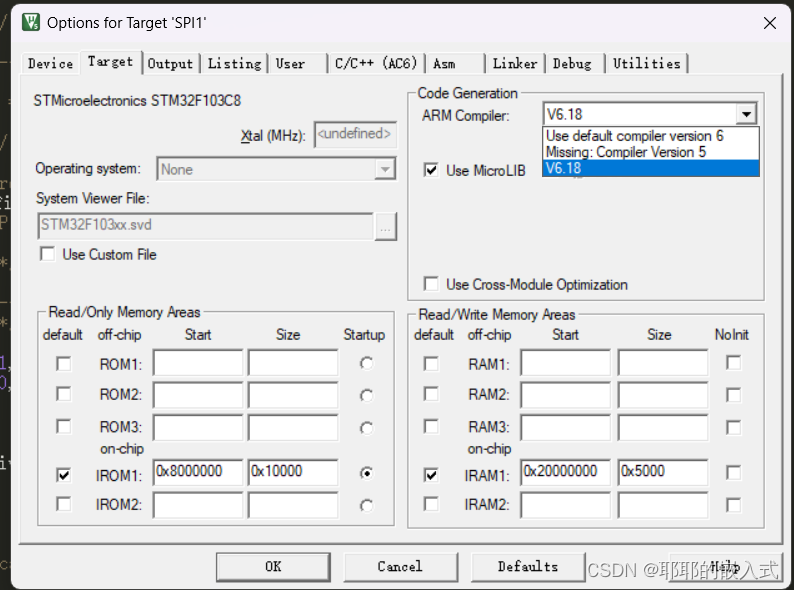
Task: Click the ROM2 Start address field
Action: pos(198,395)
